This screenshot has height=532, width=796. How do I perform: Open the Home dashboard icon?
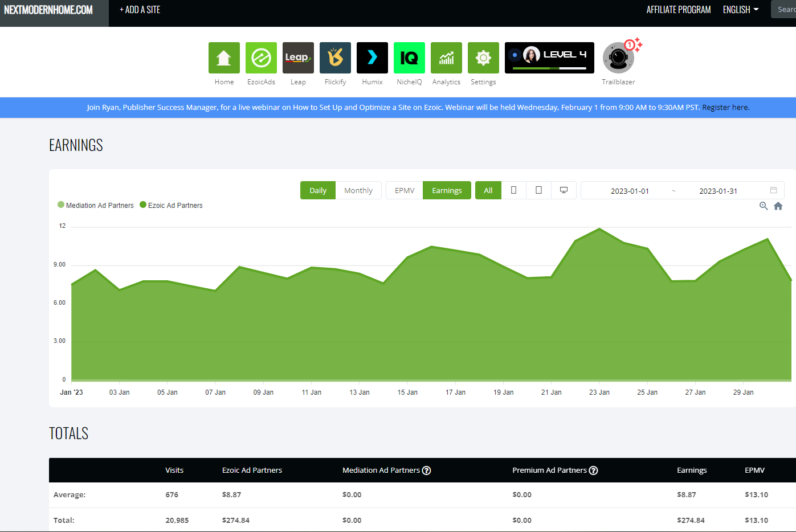[x=224, y=58]
